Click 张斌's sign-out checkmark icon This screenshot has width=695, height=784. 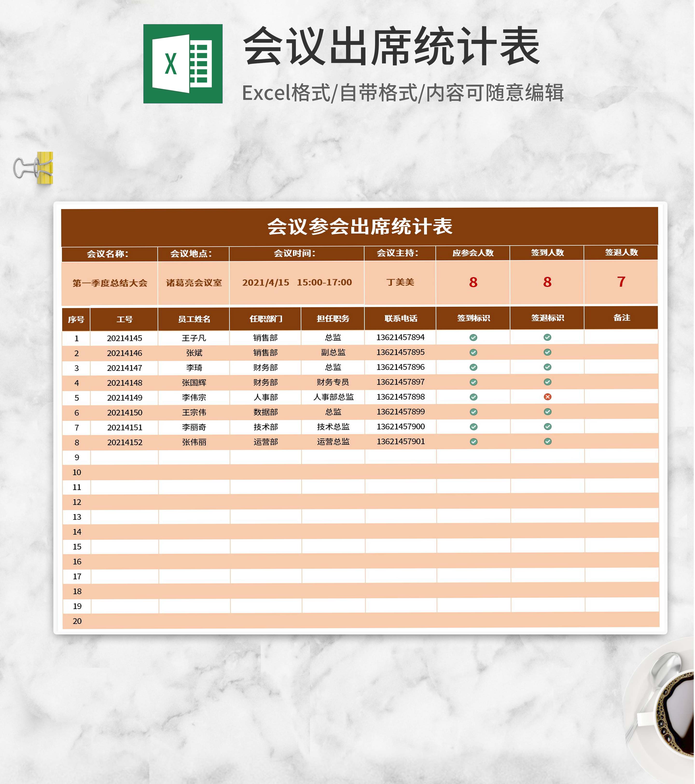point(548,353)
